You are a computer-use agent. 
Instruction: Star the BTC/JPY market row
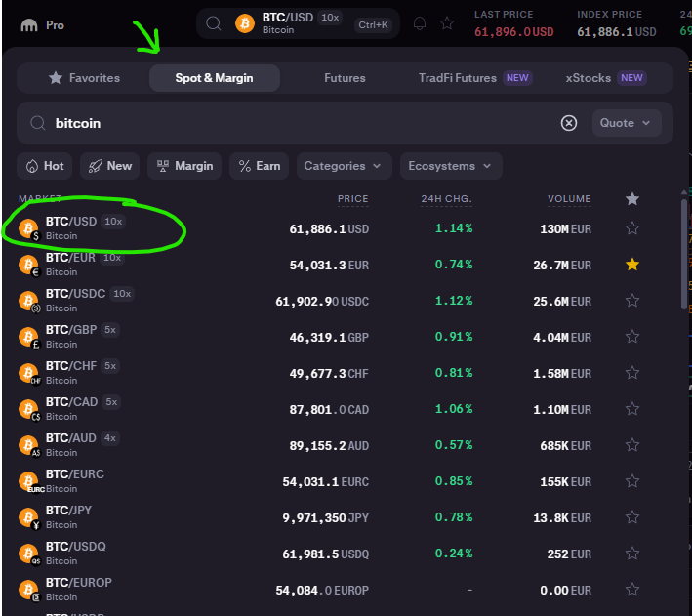point(632,517)
